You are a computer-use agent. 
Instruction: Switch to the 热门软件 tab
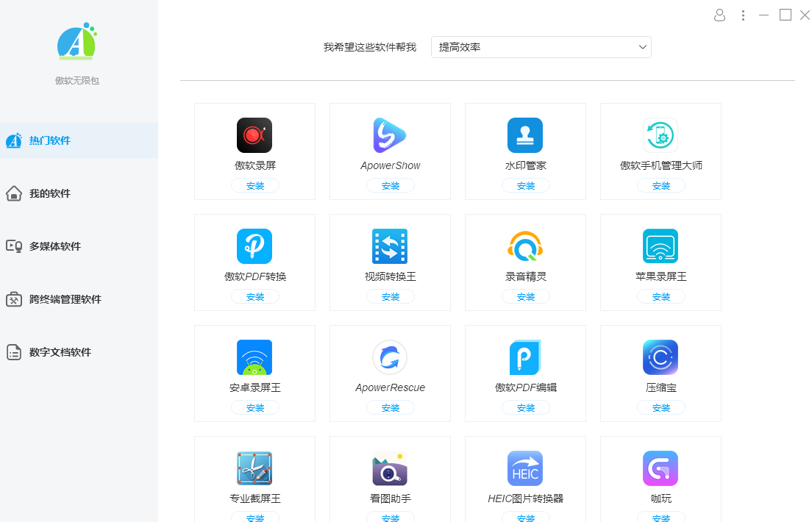pyautogui.click(x=79, y=140)
